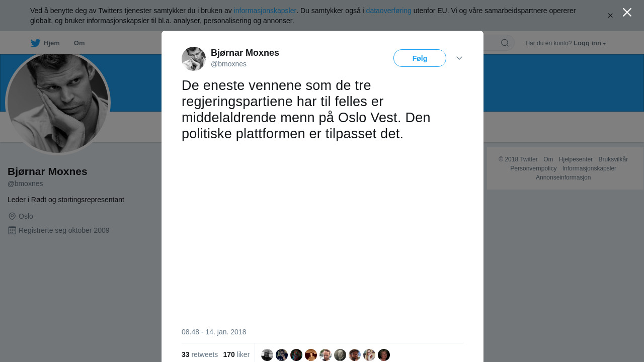The image size is (644, 362).
Task: Open the Om navigation item
Action: point(79,43)
